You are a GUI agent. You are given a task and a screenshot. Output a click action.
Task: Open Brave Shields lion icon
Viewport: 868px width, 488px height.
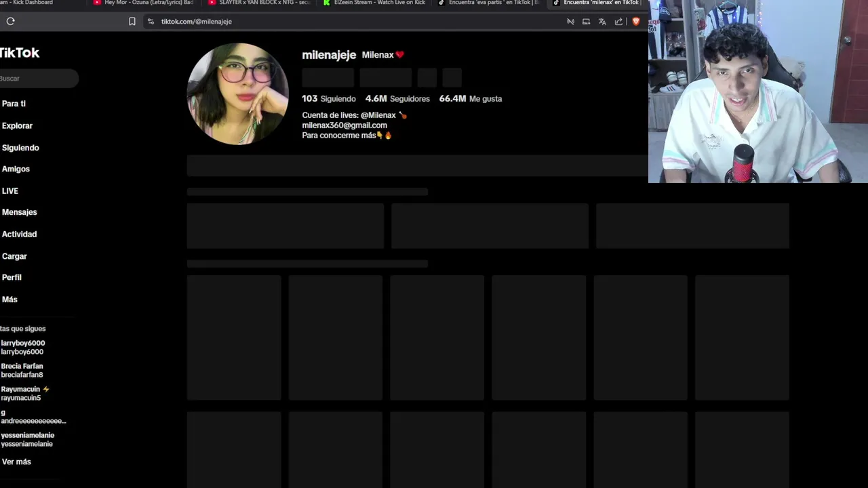pyautogui.click(x=635, y=21)
